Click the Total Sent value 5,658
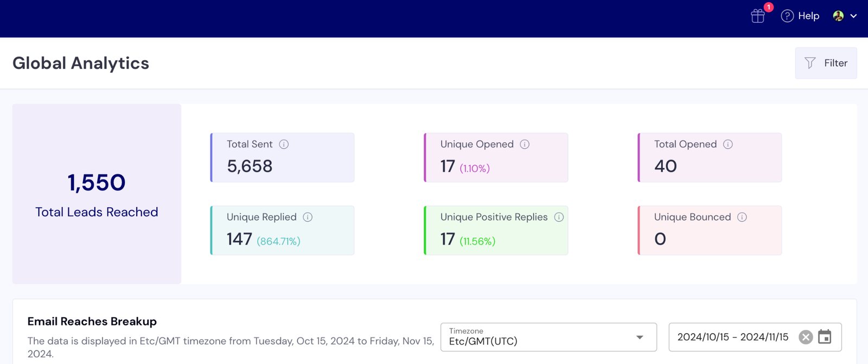Viewport: 868px width, 364px height. point(250,166)
